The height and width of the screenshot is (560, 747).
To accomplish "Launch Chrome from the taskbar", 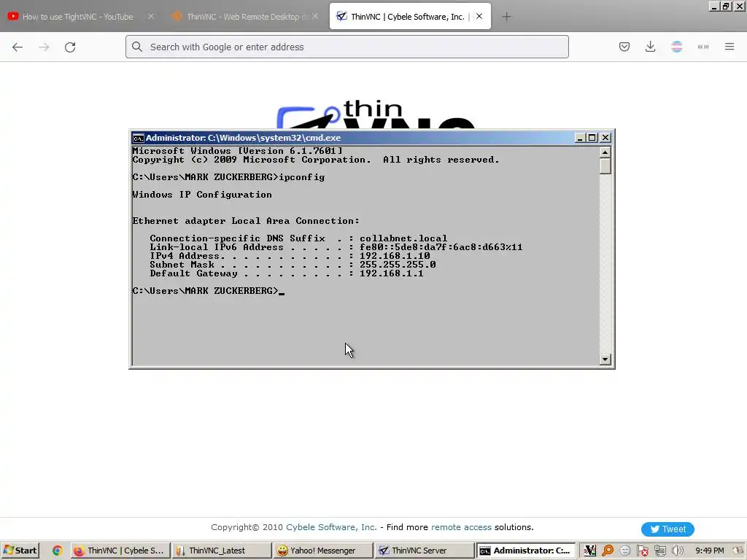I will coord(57,551).
